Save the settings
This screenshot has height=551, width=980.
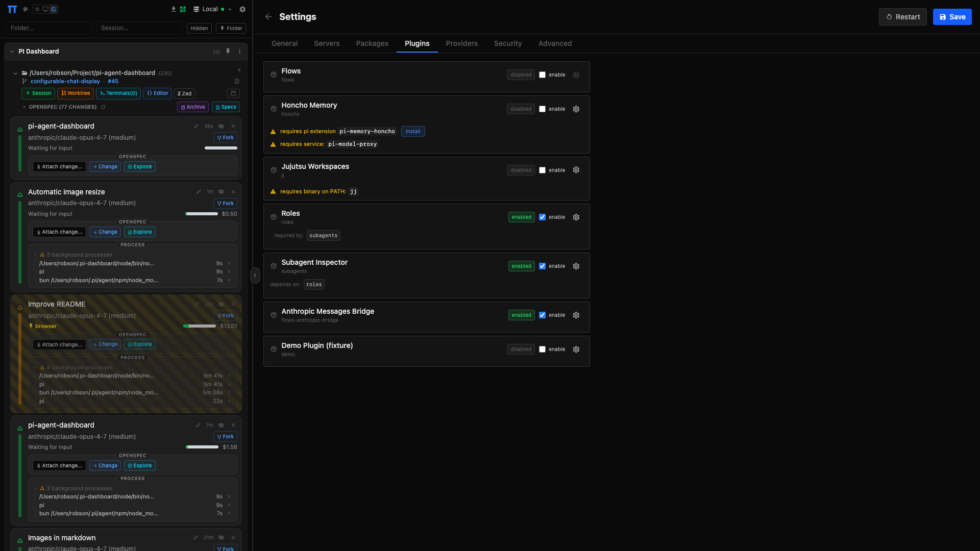[952, 17]
